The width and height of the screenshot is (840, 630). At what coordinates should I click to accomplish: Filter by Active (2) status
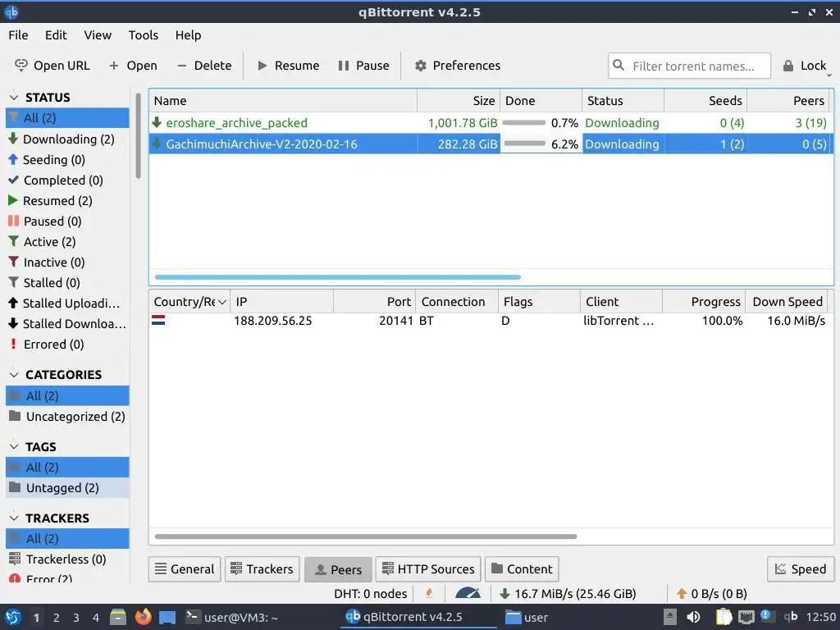click(x=67, y=242)
